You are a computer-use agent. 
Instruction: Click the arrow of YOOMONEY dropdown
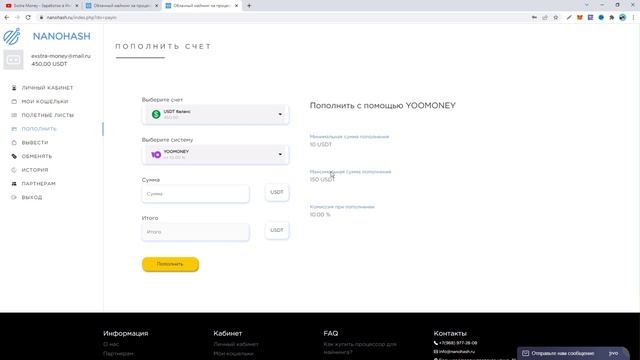280,154
